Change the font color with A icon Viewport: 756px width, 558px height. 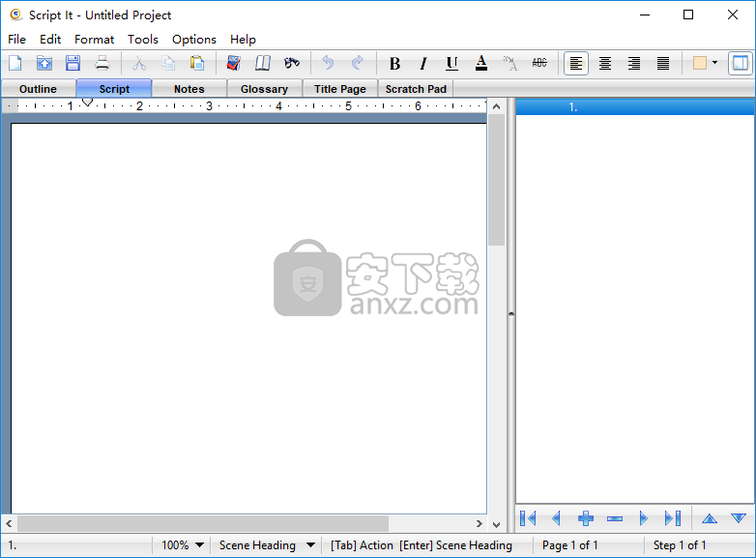click(481, 63)
